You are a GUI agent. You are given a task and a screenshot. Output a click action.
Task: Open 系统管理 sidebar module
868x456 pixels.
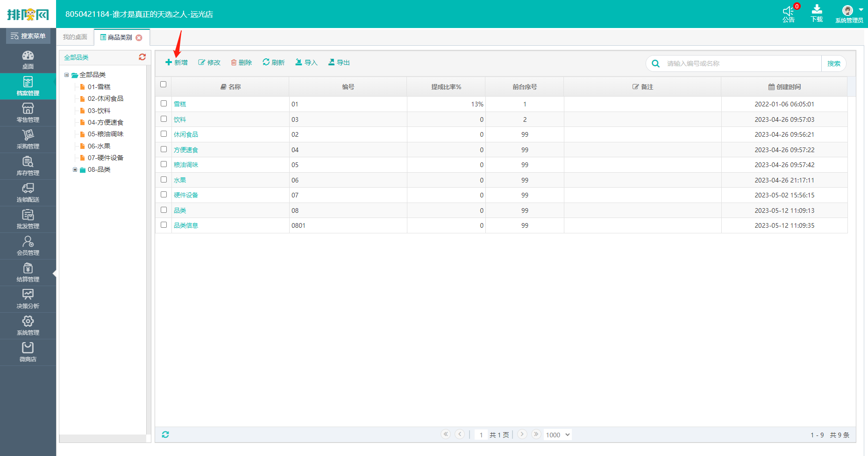(28, 326)
